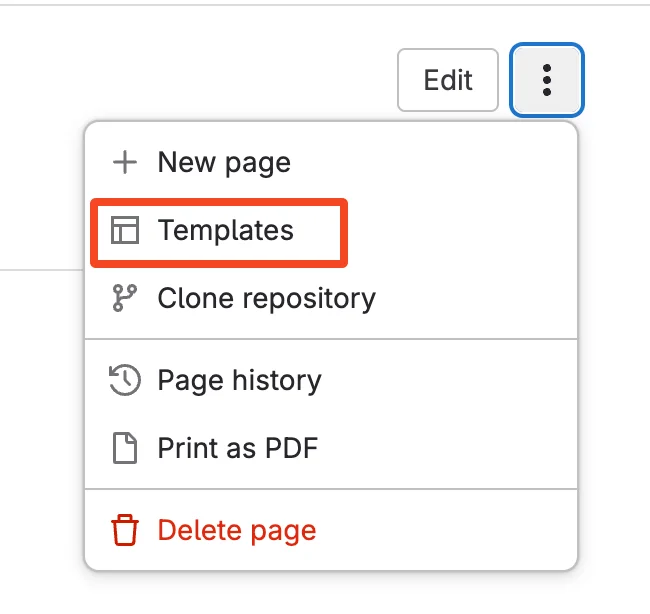This screenshot has height=614, width=650.
Task: Click the red trash can icon
Action: coord(124,530)
